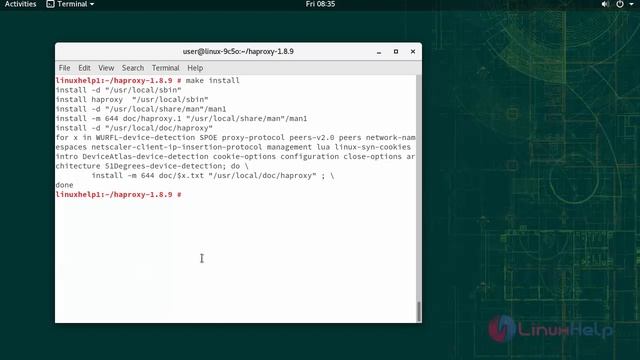The width and height of the screenshot is (640, 360).
Task: Expand the system menu arrow
Action: click(631, 4)
